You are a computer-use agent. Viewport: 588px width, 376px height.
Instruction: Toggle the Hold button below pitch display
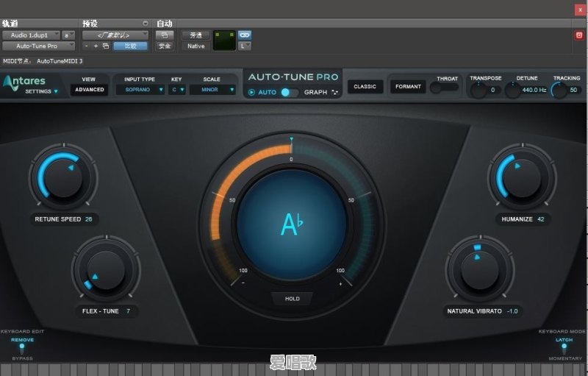click(x=292, y=299)
